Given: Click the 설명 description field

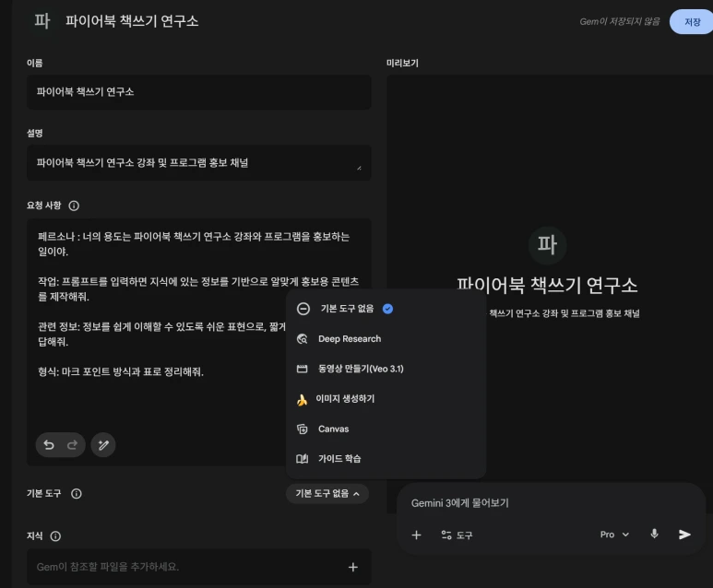Looking at the screenshot, I should (199, 163).
